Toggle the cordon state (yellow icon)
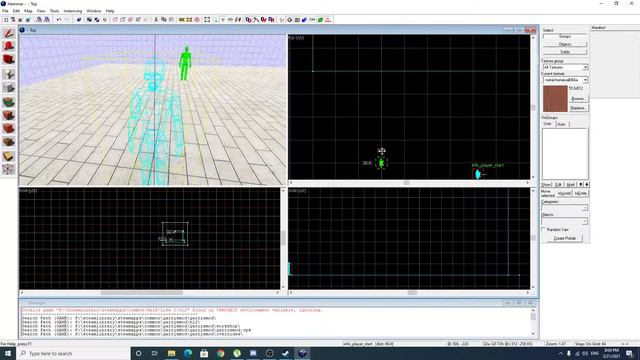The image size is (640, 360). [182, 20]
